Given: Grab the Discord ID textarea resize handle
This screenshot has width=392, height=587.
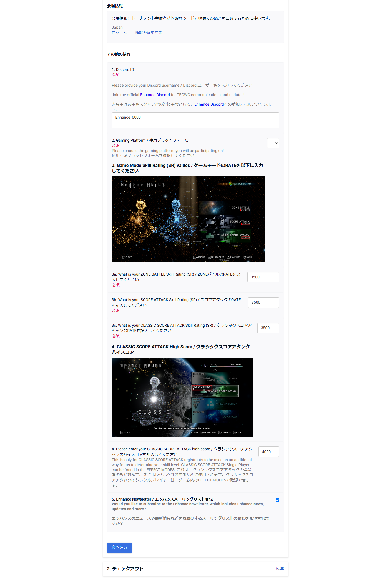Looking at the screenshot, I should pyautogui.click(x=277, y=126).
